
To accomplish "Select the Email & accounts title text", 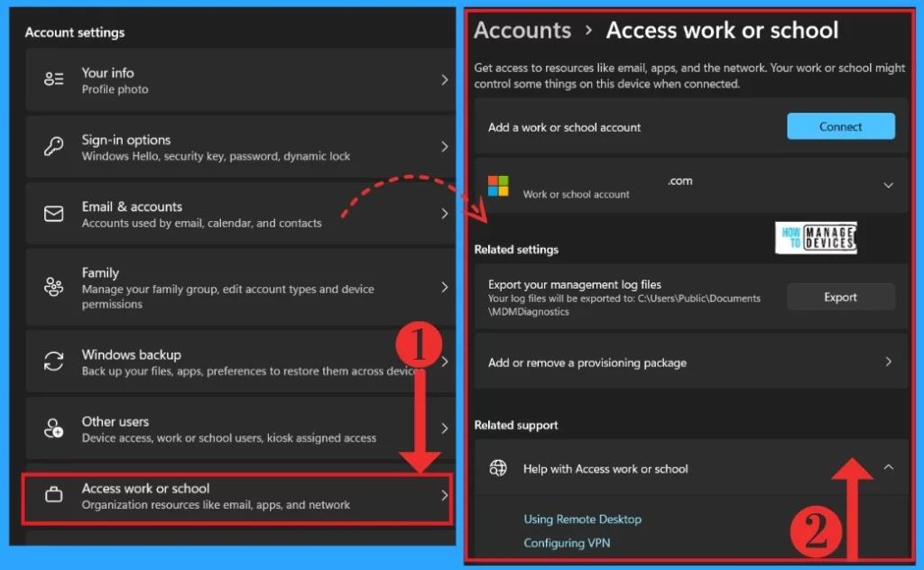I will pyautogui.click(x=132, y=207).
